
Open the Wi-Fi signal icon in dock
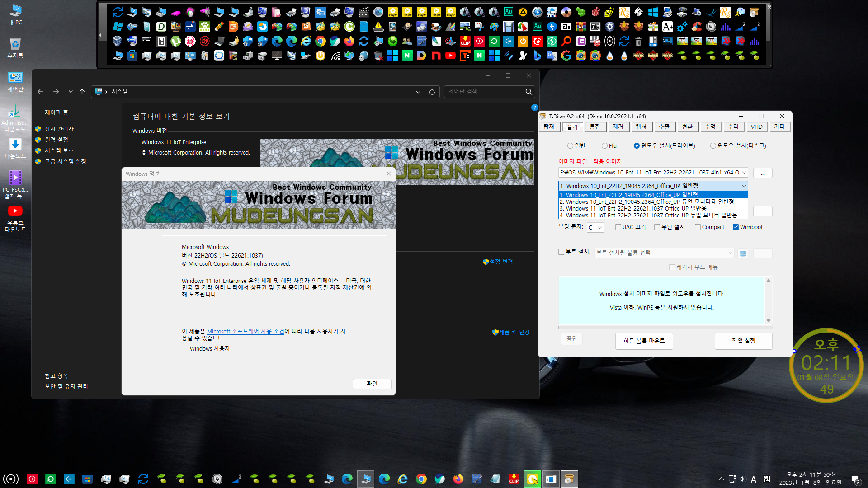pos(335,56)
